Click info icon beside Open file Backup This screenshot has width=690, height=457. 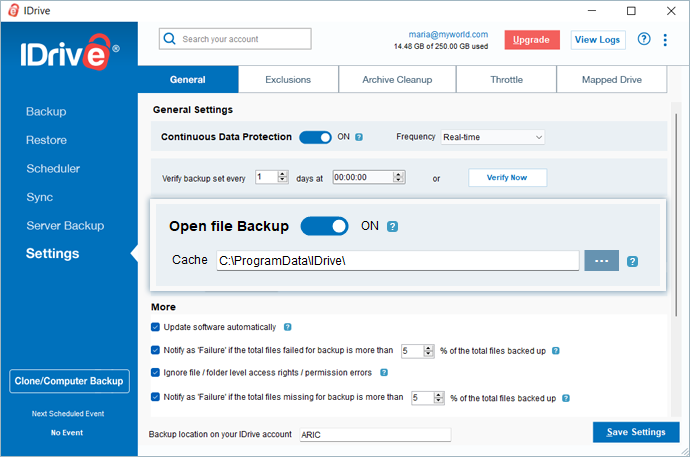coord(393,226)
